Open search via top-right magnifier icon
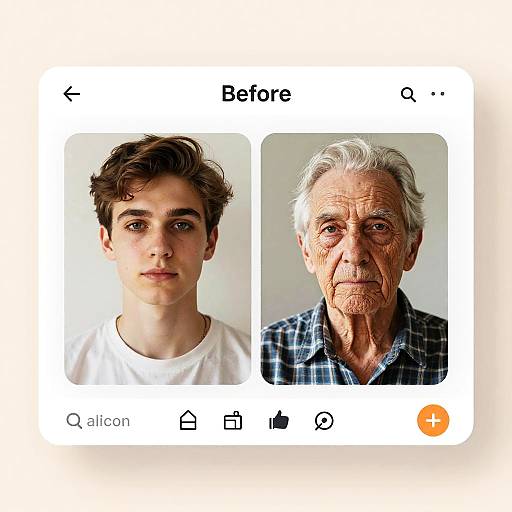This screenshot has width=512, height=512. click(408, 94)
